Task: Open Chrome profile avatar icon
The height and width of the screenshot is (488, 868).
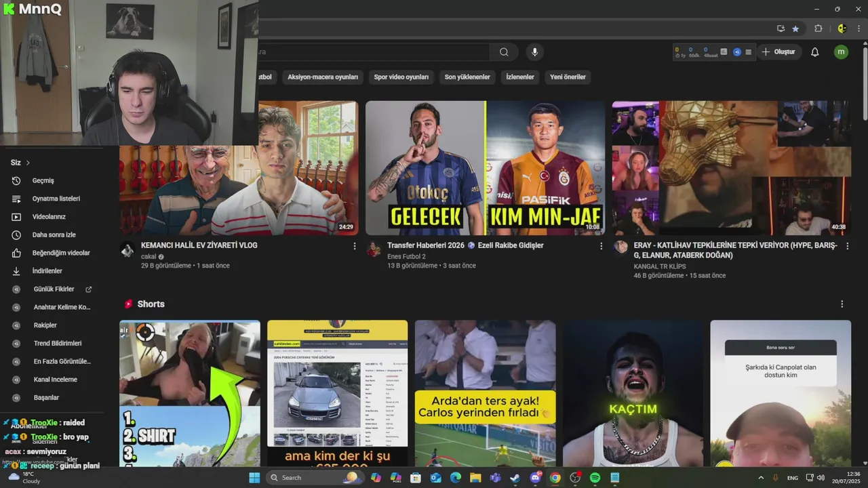Action: [x=842, y=28]
